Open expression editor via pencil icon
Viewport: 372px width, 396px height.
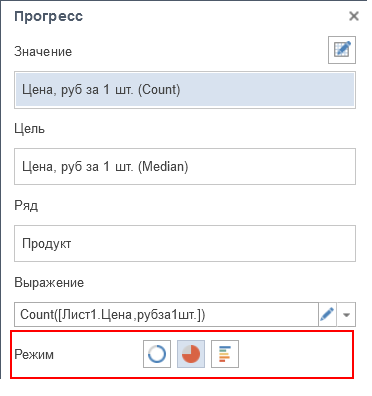(x=327, y=314)
